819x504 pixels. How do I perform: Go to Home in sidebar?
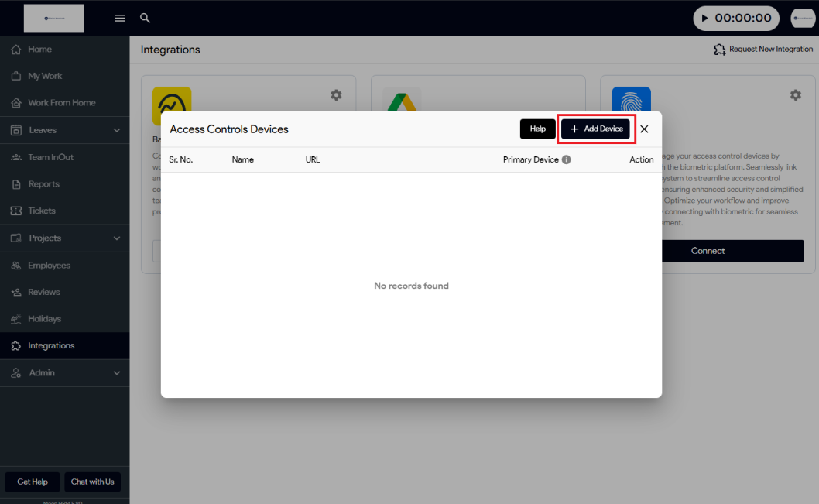coord(39,50)
